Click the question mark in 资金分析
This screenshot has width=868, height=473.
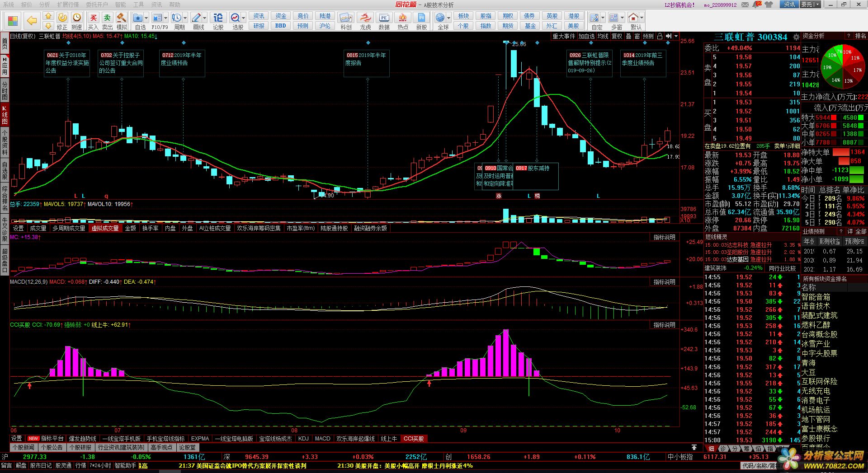[849, 36]
